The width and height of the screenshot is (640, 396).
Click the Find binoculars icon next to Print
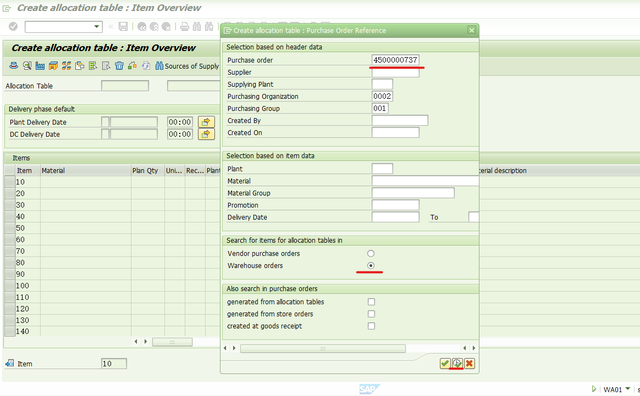click(197, 27)
